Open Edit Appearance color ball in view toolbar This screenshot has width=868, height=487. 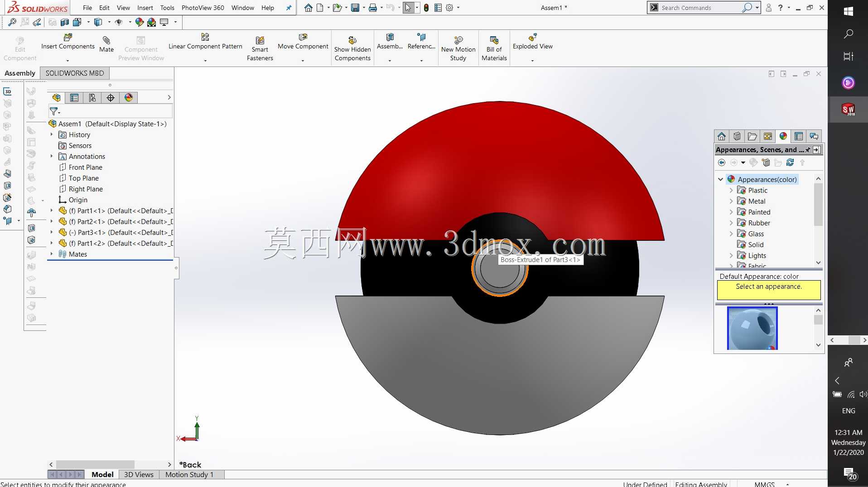tap(140, 22)
